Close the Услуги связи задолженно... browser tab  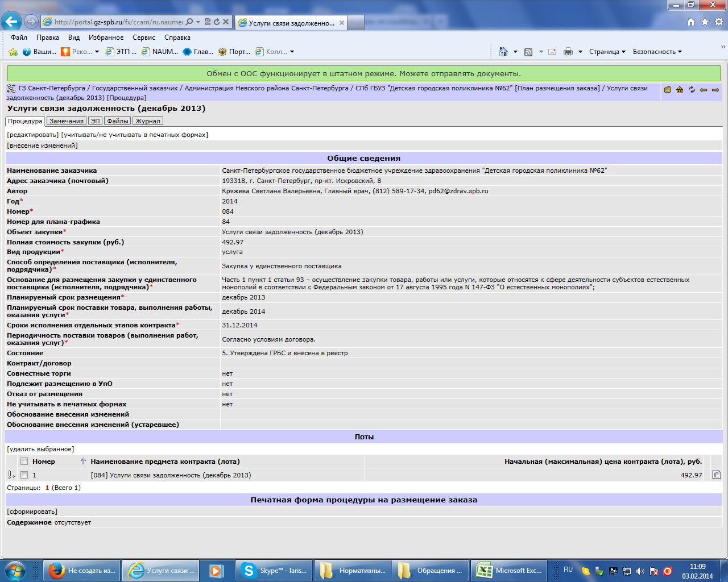[x=342, y=23]
